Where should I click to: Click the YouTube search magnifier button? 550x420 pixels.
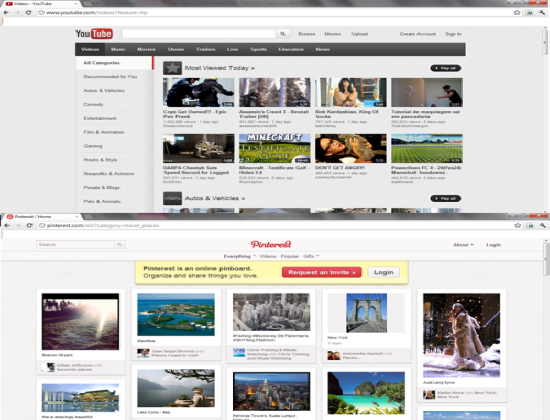tap(283, 34)
